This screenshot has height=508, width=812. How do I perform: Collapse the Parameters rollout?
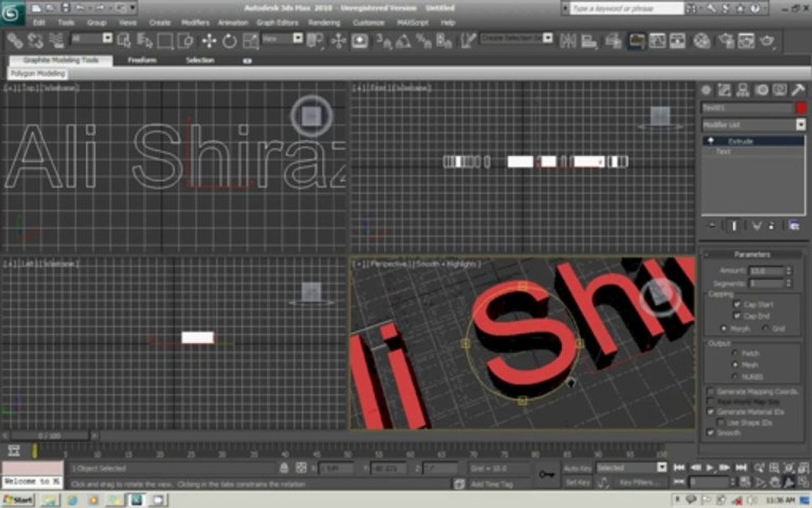coord(752,254)
